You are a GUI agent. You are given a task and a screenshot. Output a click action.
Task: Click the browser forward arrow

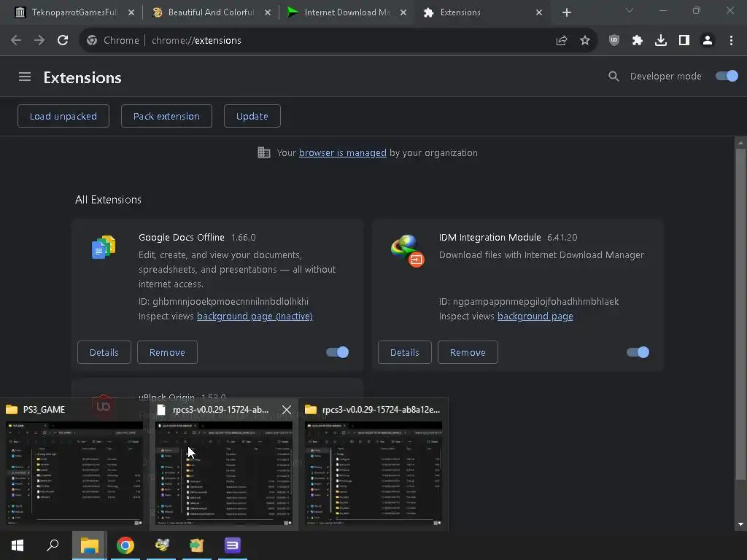click(39, 41)
